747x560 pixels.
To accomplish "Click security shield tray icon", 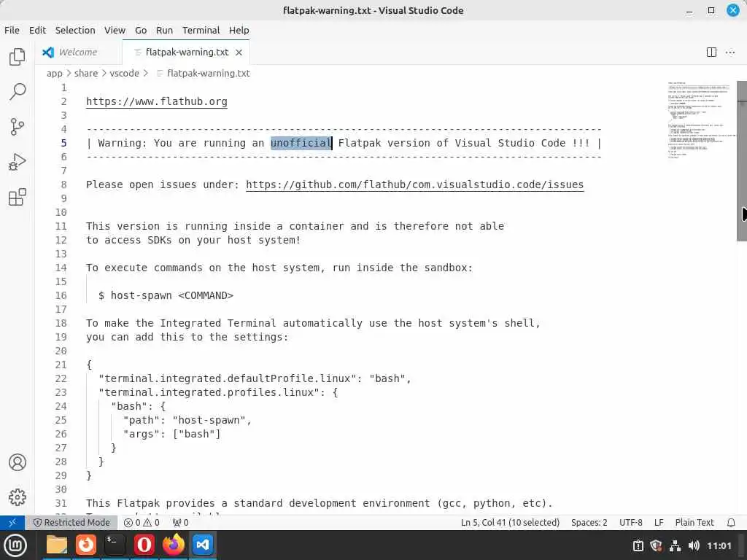I will 657,545.
